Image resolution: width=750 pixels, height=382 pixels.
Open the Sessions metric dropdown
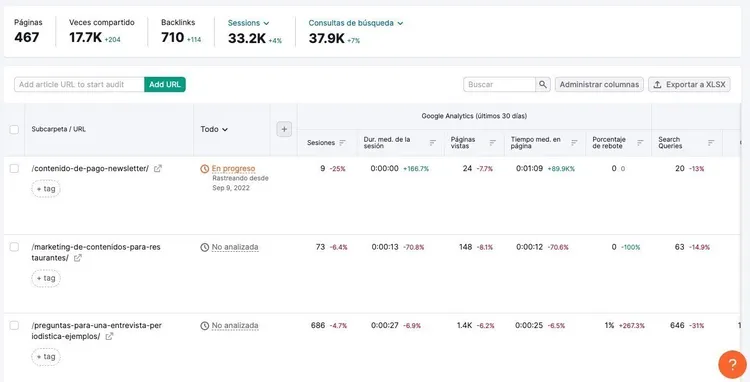[248, 23]
